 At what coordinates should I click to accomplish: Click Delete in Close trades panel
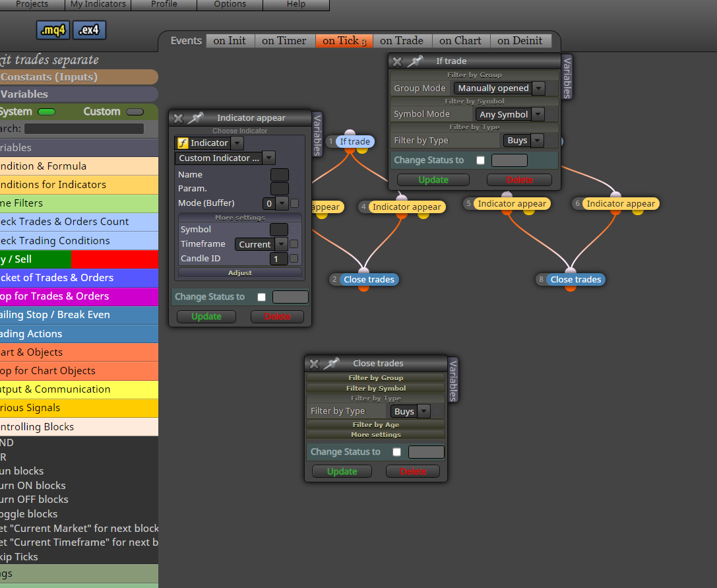tap(413, 471)
